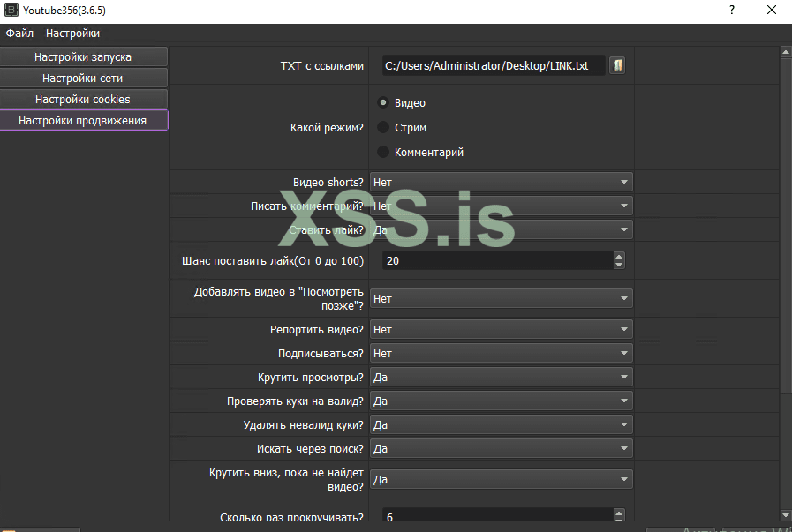
Task: Decrease the like chance value with down arrow
Action: pyautogui.click(x=619, y=265)
